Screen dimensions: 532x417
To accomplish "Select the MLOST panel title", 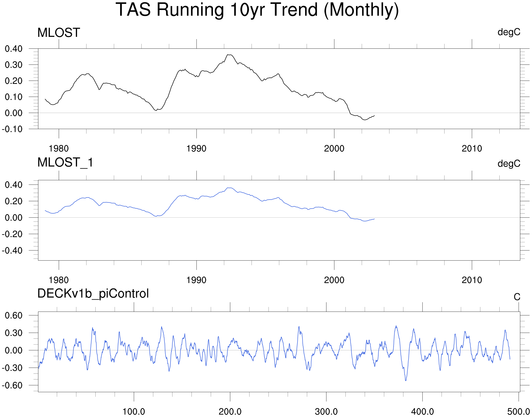I will [59, 33].
